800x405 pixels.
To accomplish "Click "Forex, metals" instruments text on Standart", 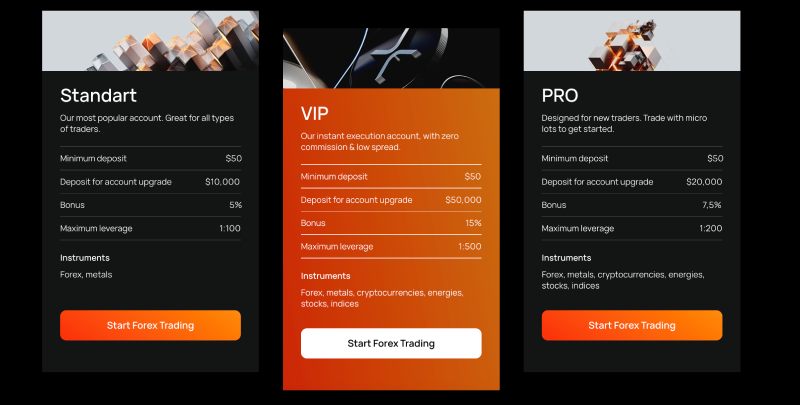I will tap(86, 274).
